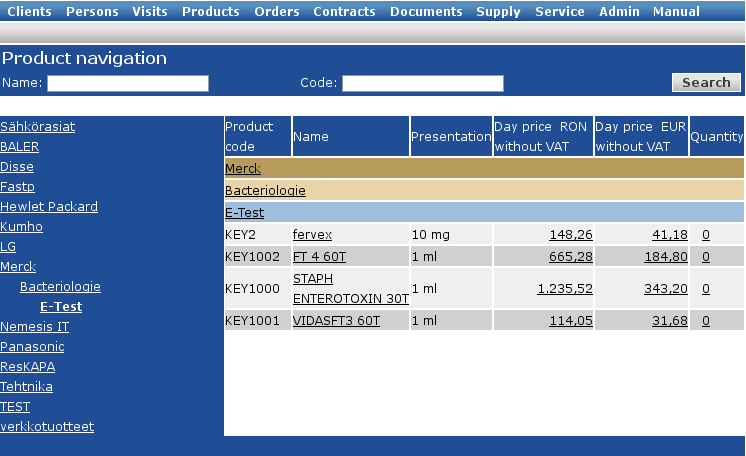Click Day price EUR column header
The image size is (746, 456).
point(641,136)
